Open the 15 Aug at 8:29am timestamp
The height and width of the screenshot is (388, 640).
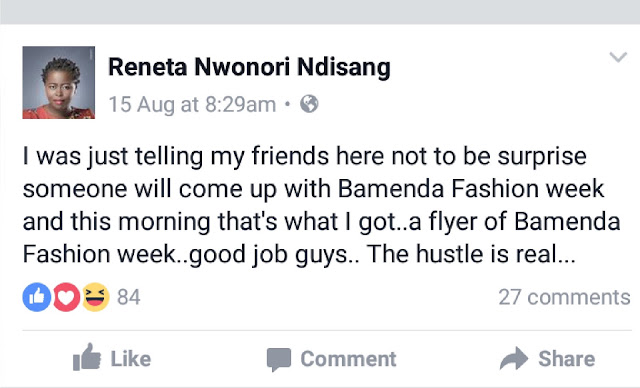pyautogui.click(x=192, y=104)
